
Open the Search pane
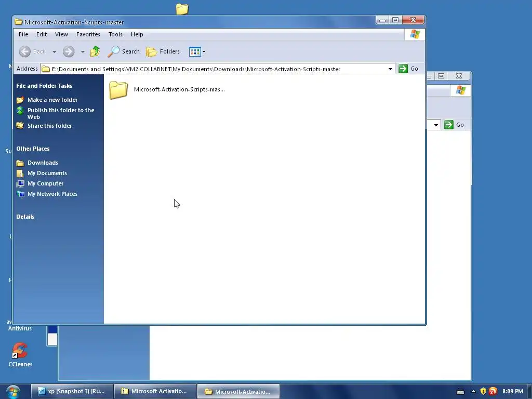[124, 51]
